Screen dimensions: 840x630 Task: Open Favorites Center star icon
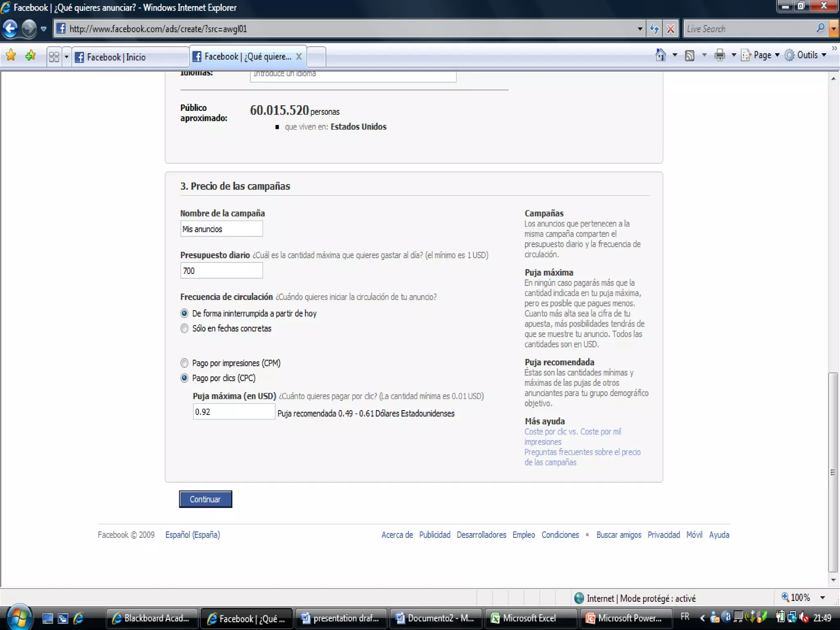(11, 55)
